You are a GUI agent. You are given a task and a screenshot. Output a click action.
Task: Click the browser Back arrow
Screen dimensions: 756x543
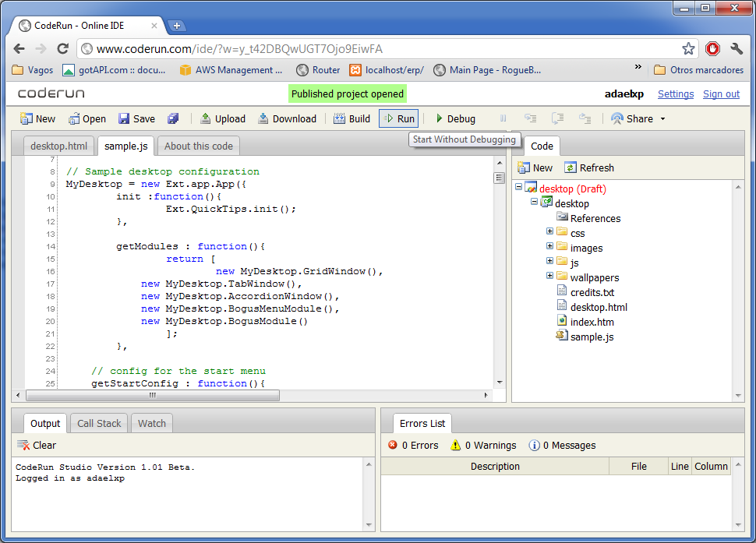click(19, 48)
